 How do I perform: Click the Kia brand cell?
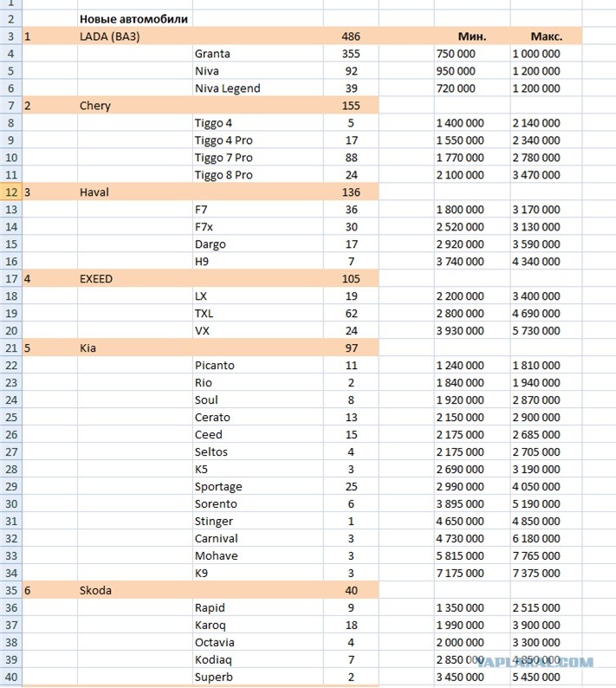(x=134, y=348)
